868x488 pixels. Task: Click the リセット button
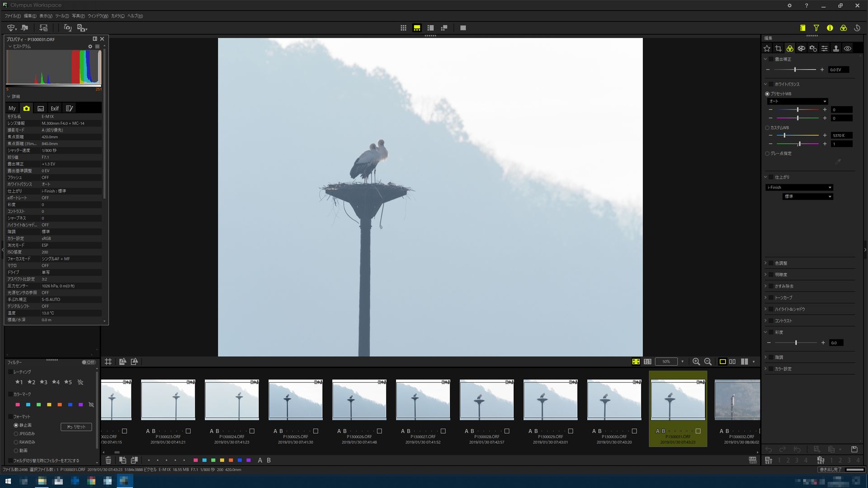coord(76,427)
